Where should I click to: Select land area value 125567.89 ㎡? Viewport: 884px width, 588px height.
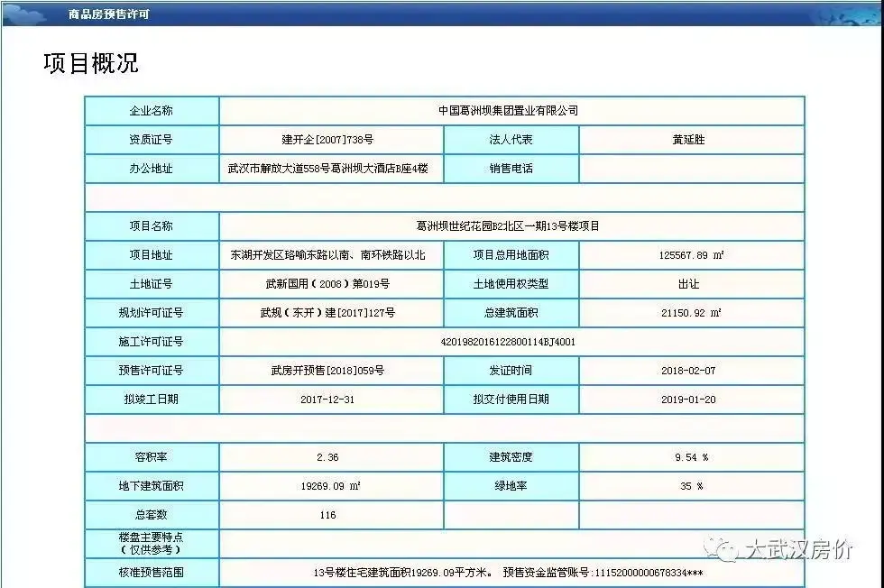coord(691,255)
